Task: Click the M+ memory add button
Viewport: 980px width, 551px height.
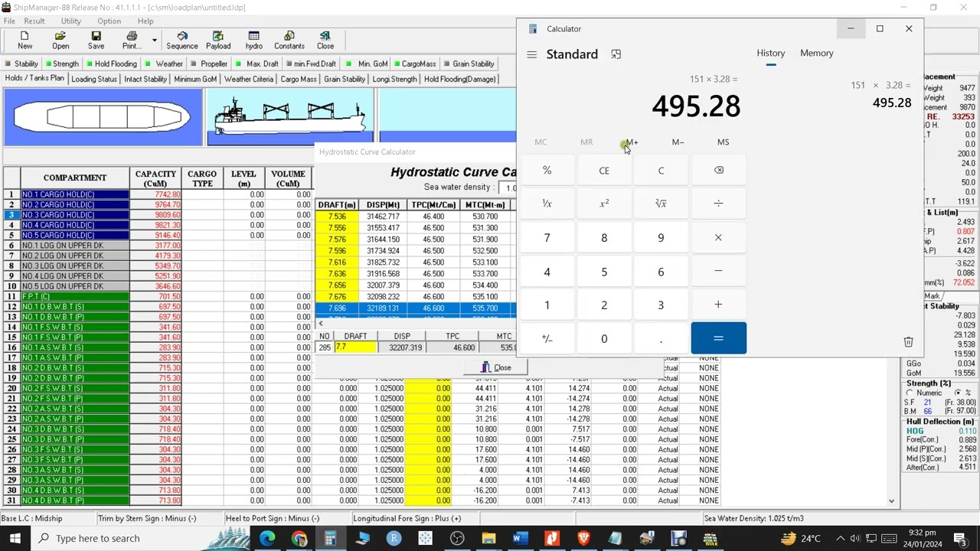Action: (x=632, y=142)
